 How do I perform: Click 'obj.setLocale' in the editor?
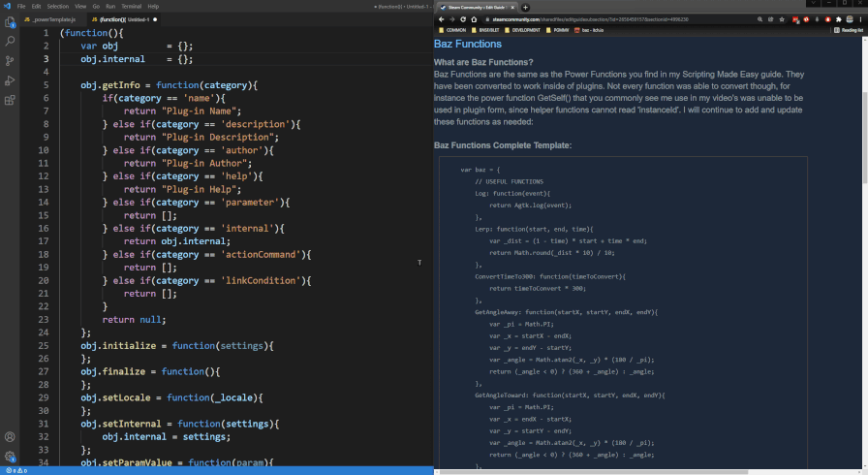115,397
